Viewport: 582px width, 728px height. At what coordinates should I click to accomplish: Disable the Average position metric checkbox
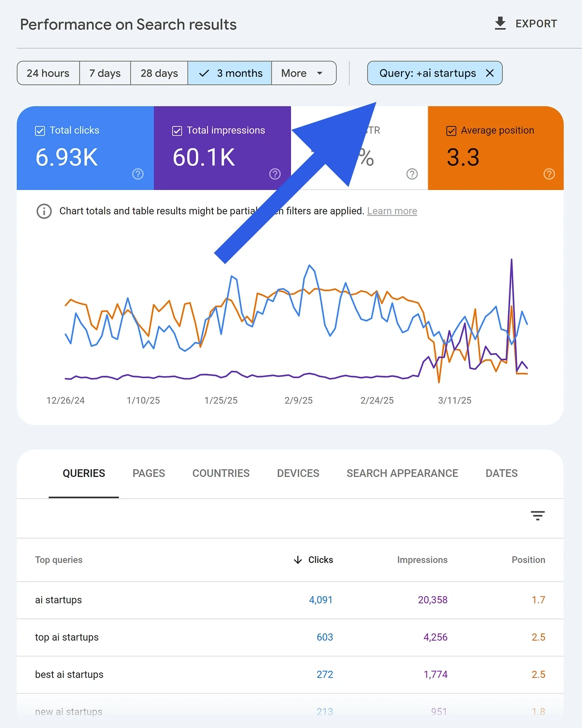pyautogui.click(x=451, y=130)
